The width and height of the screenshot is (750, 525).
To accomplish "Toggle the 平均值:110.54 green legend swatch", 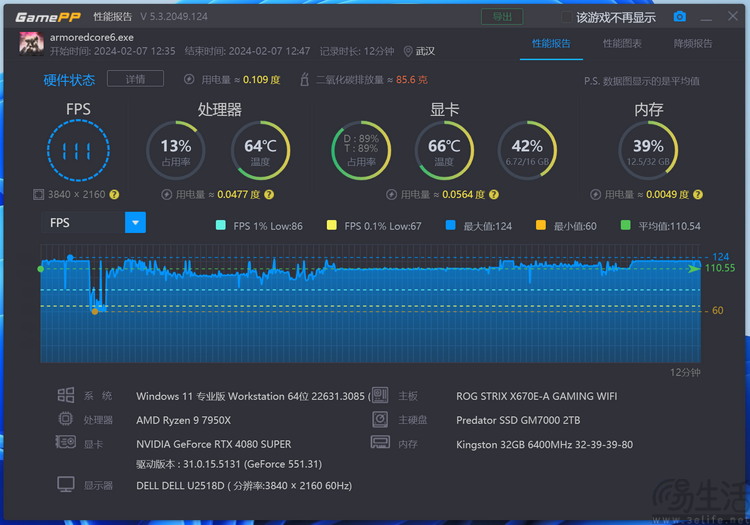I will click(x=625, y=225).
